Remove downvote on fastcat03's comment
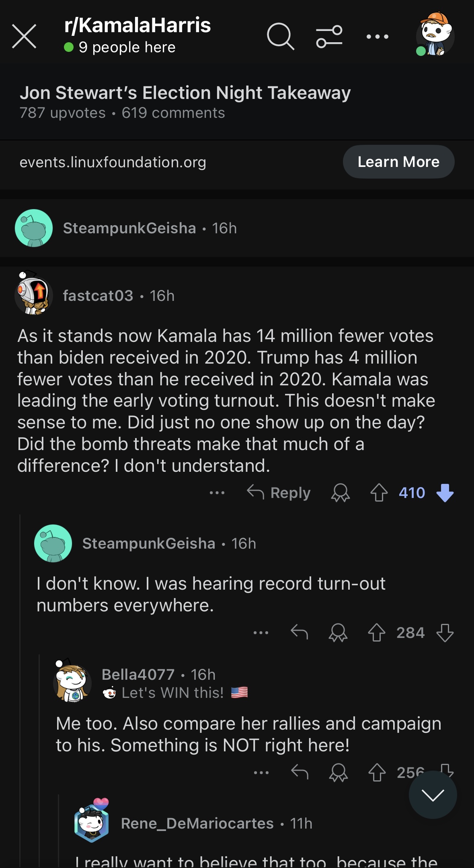Viewport: 474px width, 868px height. coord(445,492)
